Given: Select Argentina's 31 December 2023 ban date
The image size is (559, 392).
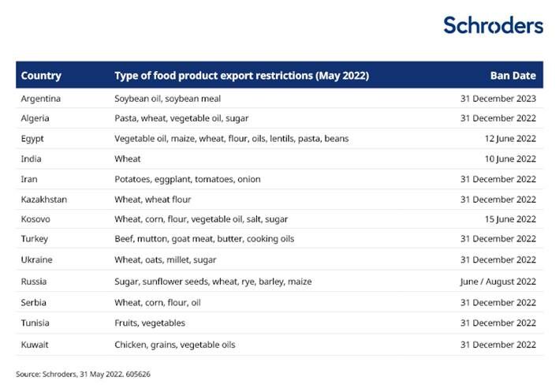Looking at the screenshot, I should 498,99.
